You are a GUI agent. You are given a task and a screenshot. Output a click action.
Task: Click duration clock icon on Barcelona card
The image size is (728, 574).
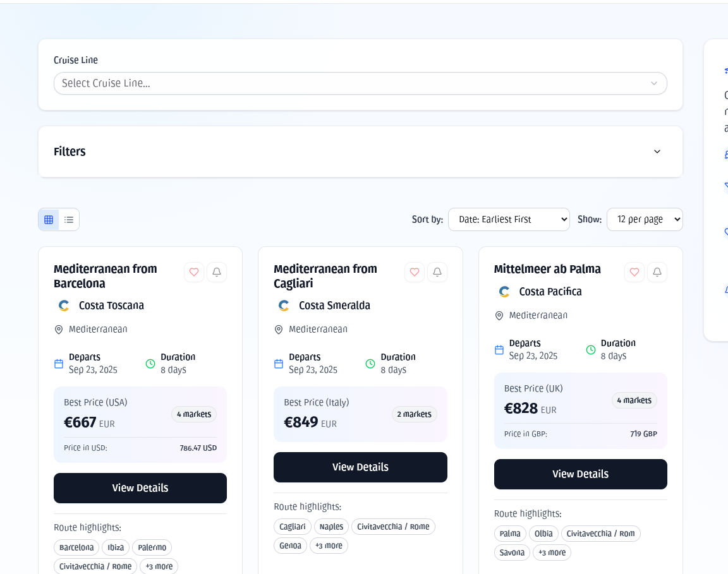click(150, 364)
